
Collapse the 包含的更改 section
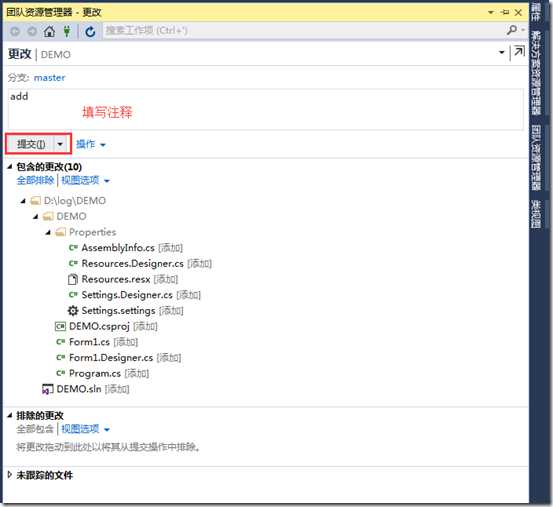click(x=10, y=166)
